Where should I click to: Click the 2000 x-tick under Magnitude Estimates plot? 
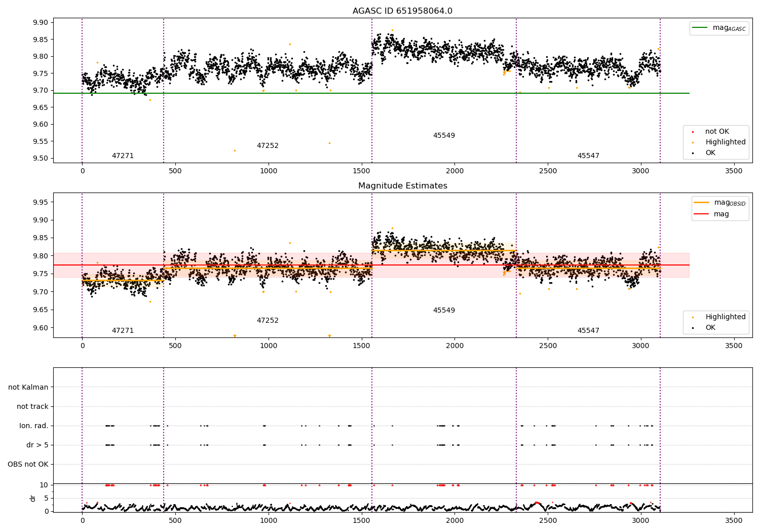pyautogui.click(x=454, y=346)
